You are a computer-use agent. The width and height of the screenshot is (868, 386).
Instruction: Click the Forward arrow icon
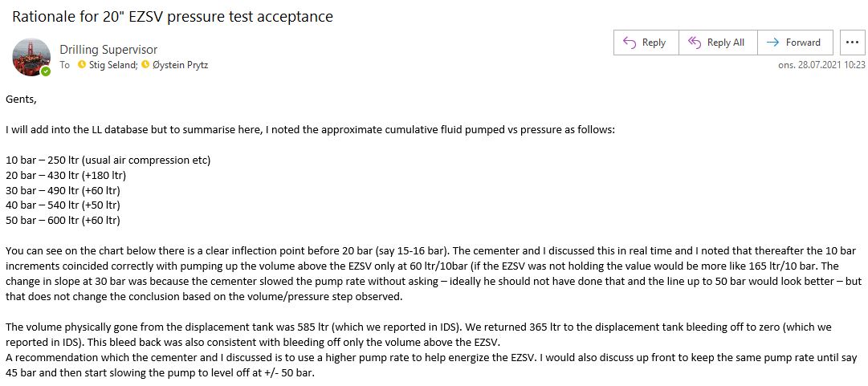pos(772,43)
